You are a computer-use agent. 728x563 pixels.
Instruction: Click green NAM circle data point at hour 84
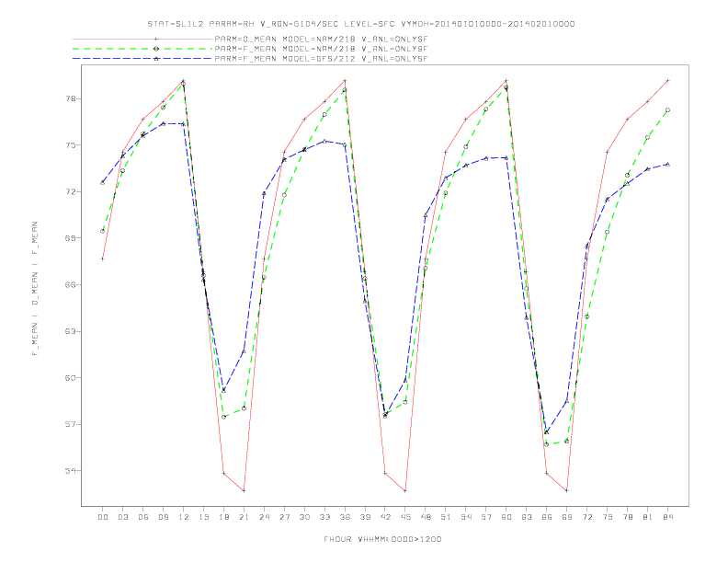click(667, 110)
